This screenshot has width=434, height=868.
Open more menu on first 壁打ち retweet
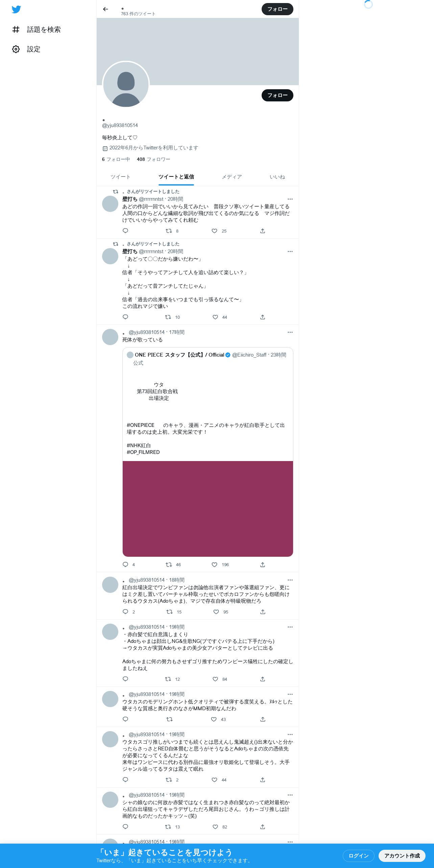click(x=290, y=199)
